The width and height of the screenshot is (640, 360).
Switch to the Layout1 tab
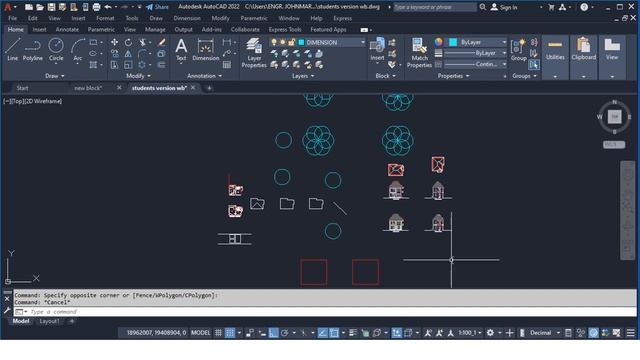[49, 321]
